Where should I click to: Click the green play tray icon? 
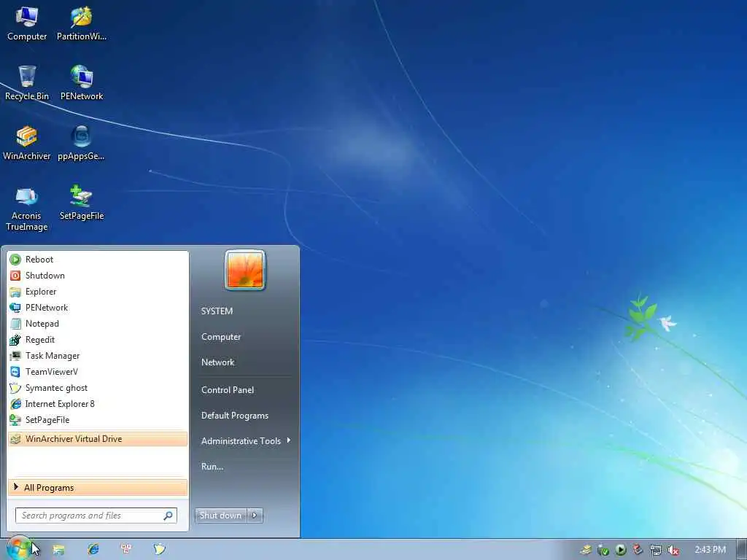[x=620, y=550]
